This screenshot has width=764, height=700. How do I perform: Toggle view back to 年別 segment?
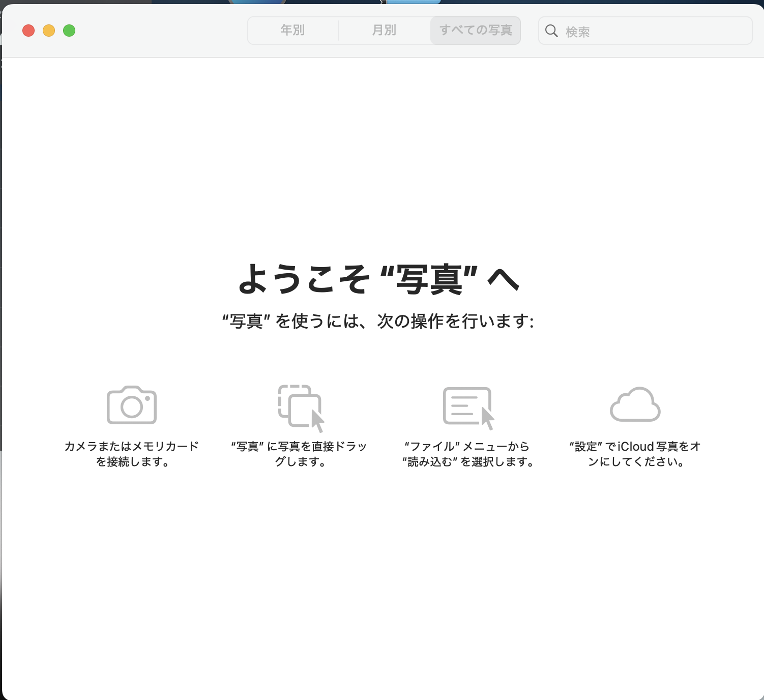click(x=292, y=31)
